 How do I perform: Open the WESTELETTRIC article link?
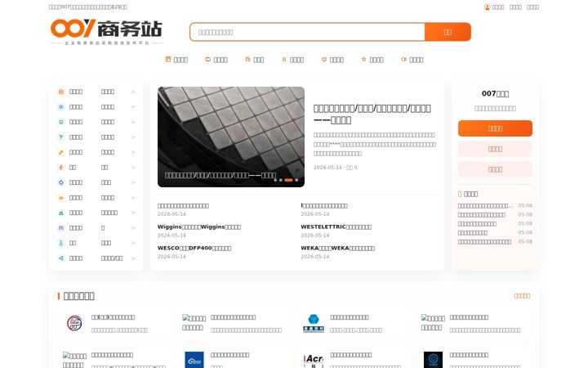coord(336,227)
